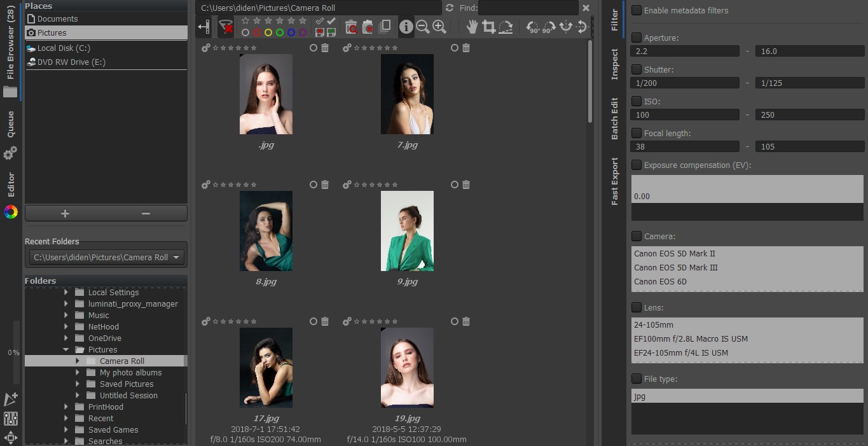Open the File Browser tab
Viewport: 868px width, 446px height.
pyautogui.click(x=11, y=51)
